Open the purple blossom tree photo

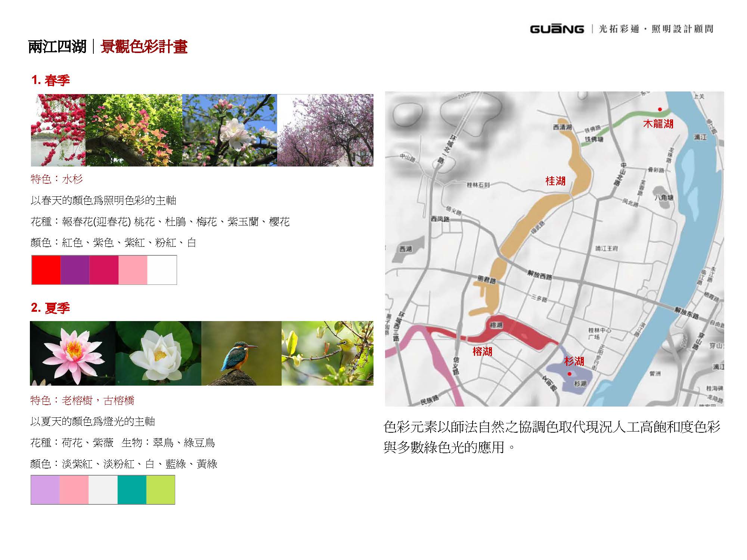pos(325,130)
